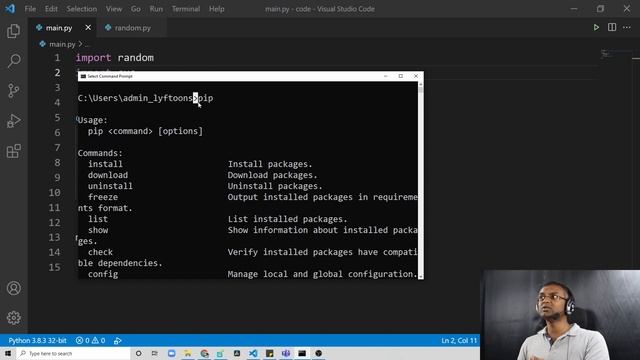This screenshot has height=360, width=640.
Task: Open the Selection menu
Action: [x=82, y=9]
